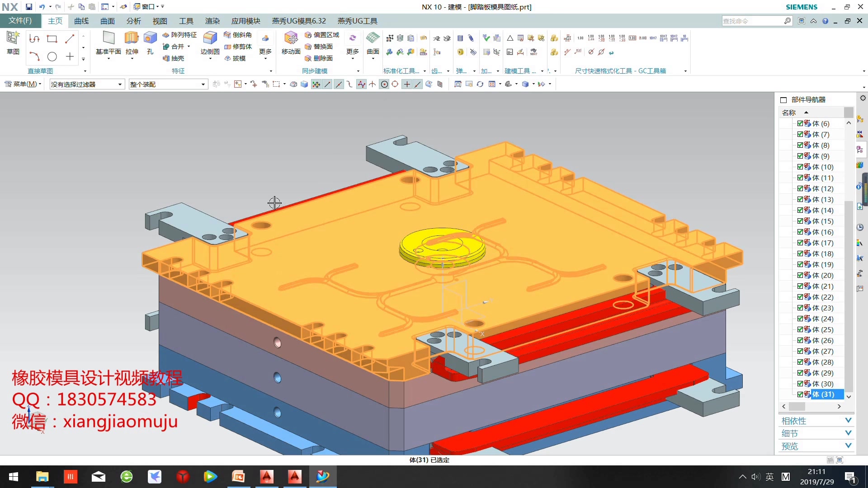Open the 曲线 ribbon tab
Viewport: 868px width, 488px height.
point(81,21)
